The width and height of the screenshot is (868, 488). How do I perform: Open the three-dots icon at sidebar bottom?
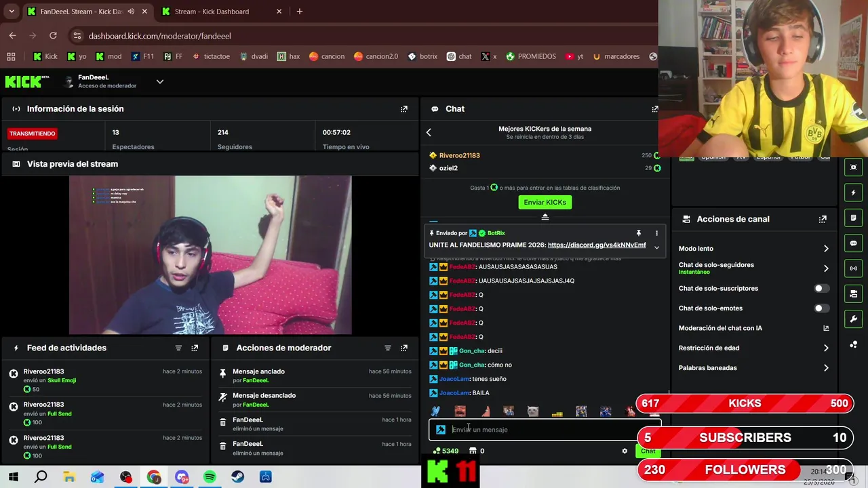pos(853,345)
